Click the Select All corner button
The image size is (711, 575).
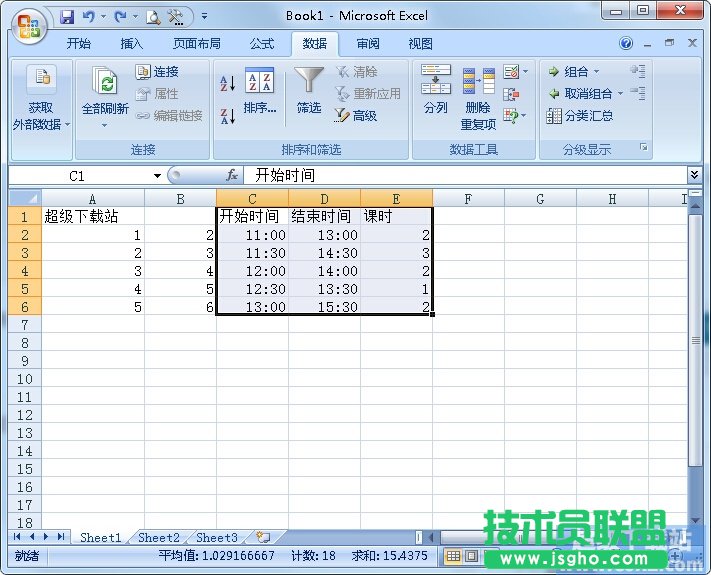tap(25, 198)
